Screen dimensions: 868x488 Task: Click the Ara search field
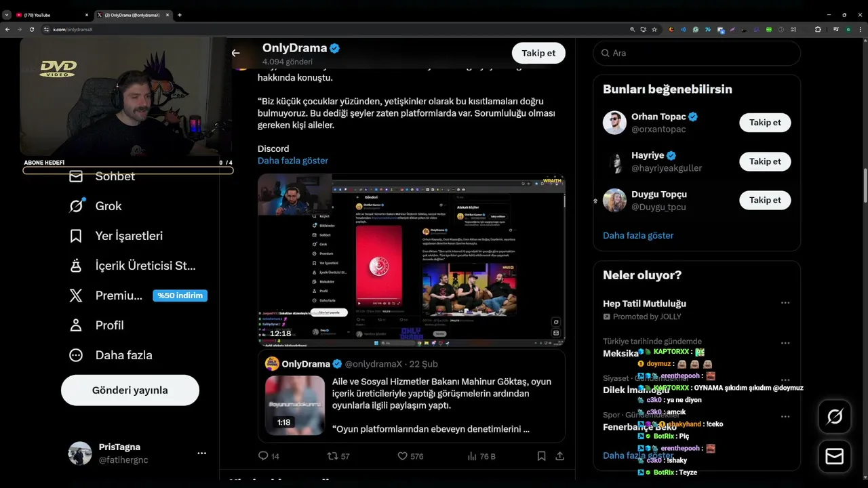coord(697,53)
